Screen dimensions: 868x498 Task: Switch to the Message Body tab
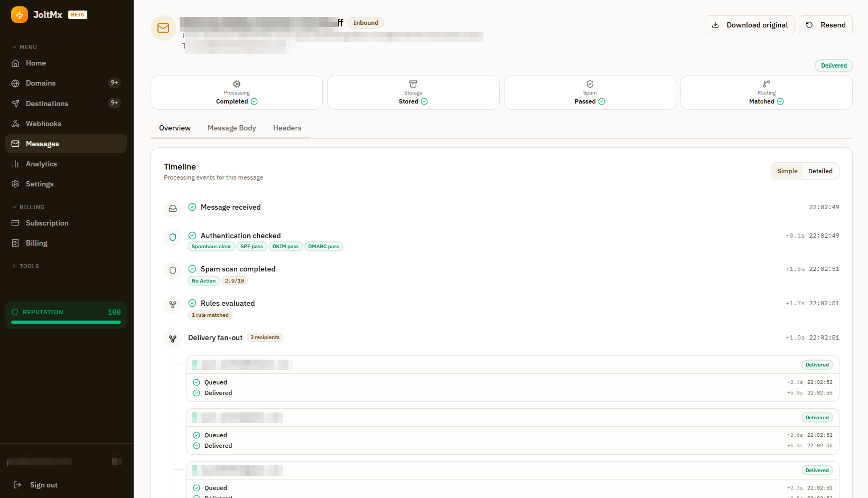click(232, 128)
